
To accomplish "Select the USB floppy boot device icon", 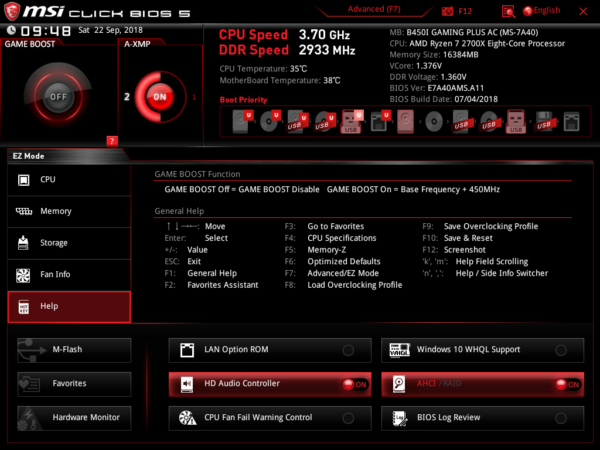I will point(544,122).
